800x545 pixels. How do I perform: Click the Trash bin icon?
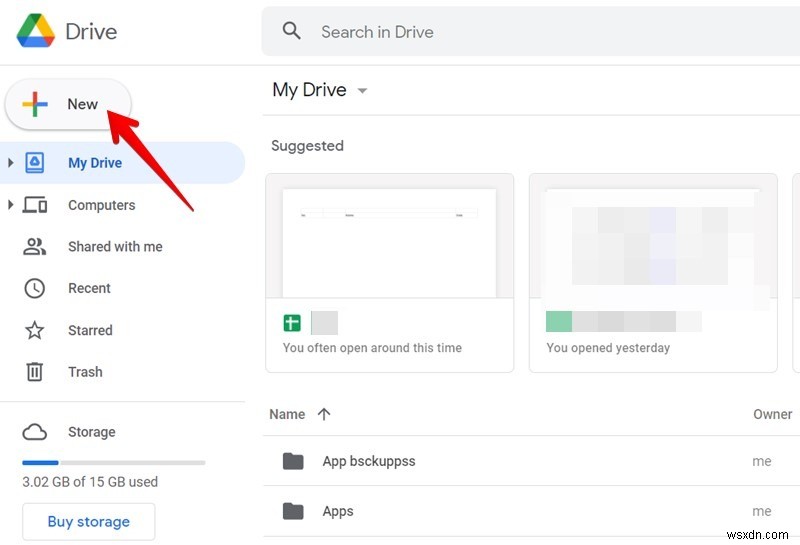click(35, 371)
